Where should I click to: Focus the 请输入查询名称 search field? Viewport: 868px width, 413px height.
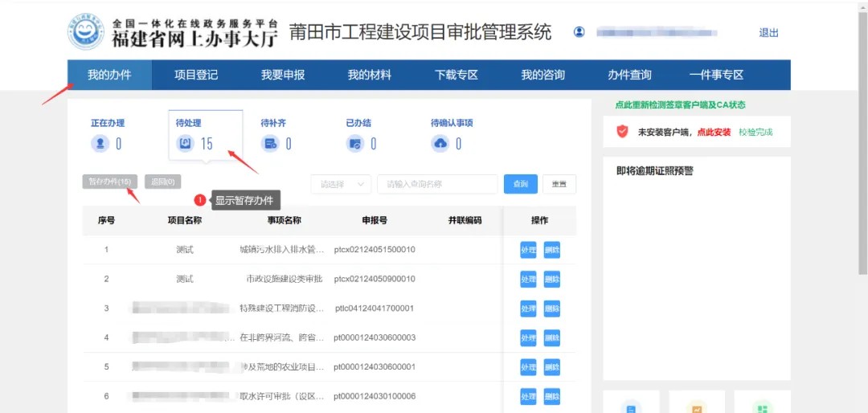click(437, 184)
